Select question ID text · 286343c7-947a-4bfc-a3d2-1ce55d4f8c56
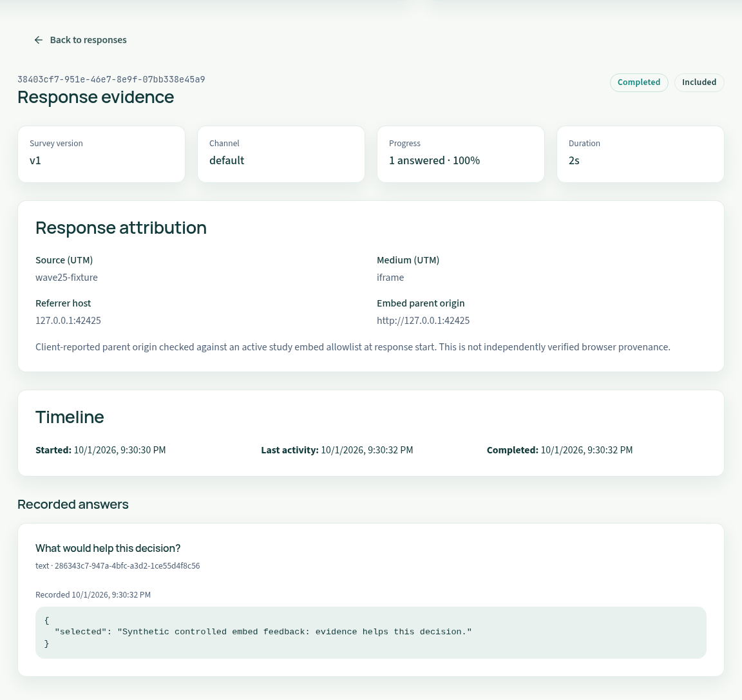Screen dimensions: 742x700 118,565
